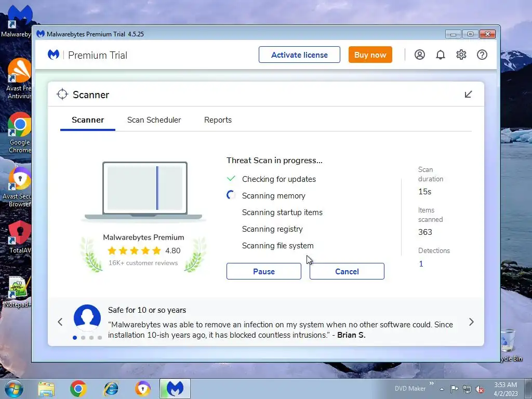Pause the threat scan
This screenshot has width=532, height=399.
(263, 271)
